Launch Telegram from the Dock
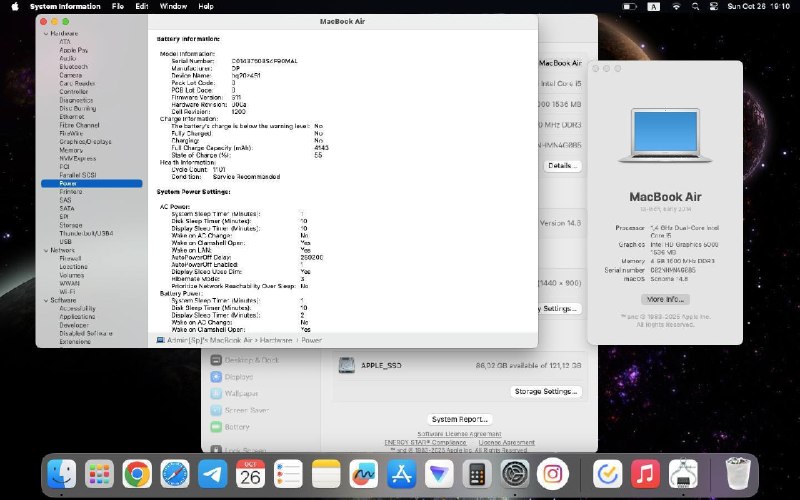This screenshot has height=500, width=800. click(212, 474)
